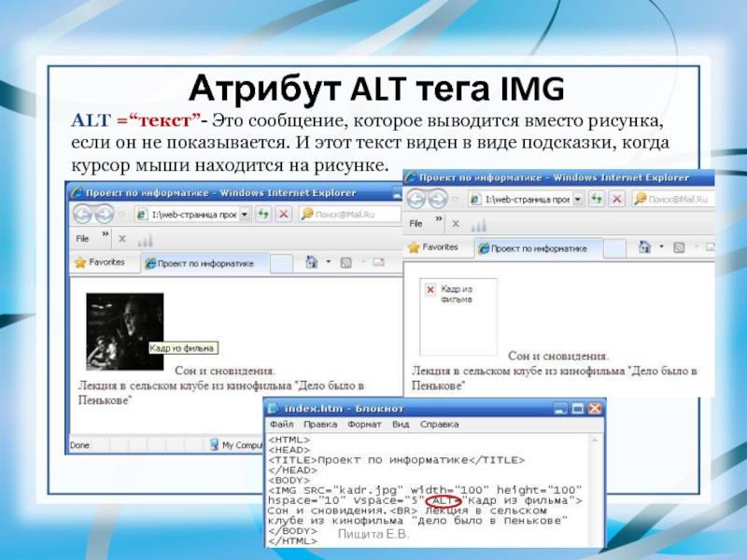Select 'Проект по информатике' tab in right IE
This screenshot has height=560, width=747.
coord(539,248)
